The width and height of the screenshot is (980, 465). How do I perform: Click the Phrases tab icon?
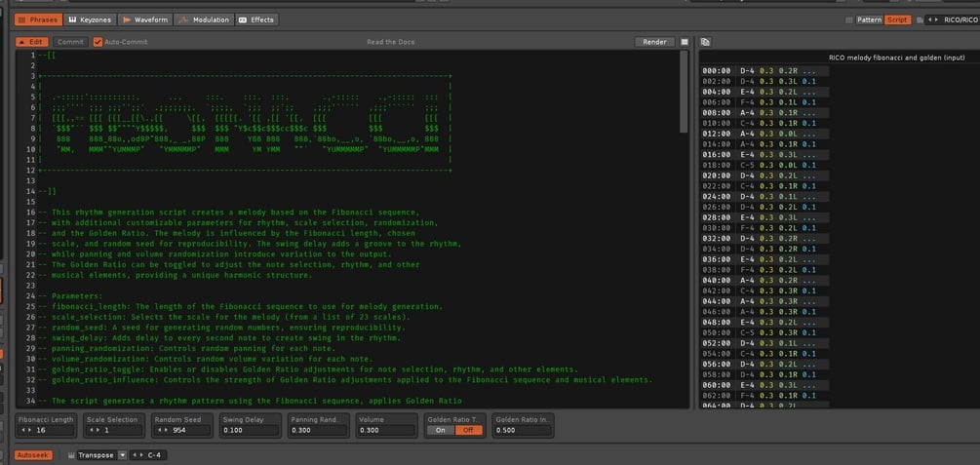tap(21, 20)
